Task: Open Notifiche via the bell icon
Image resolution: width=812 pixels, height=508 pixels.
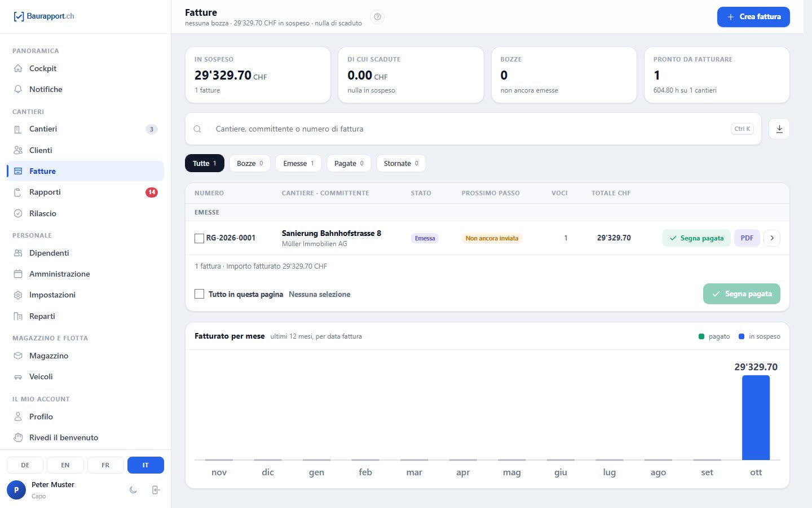Action: [18, 89]
